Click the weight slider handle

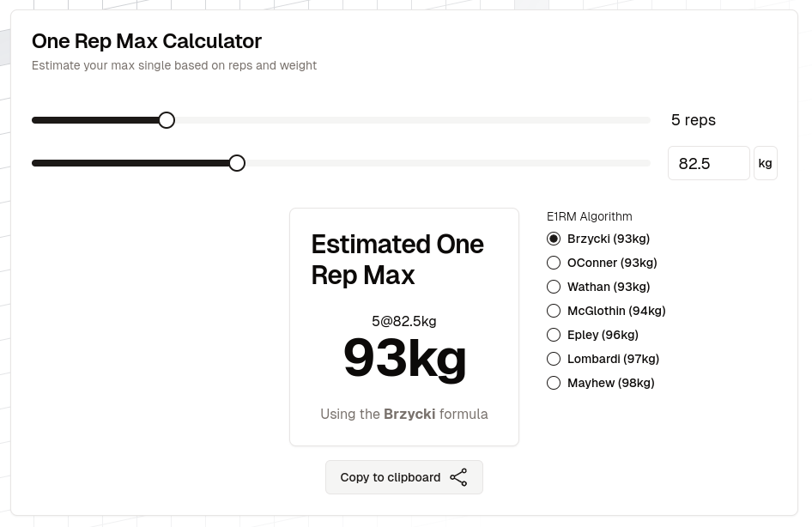click(237, 163)
